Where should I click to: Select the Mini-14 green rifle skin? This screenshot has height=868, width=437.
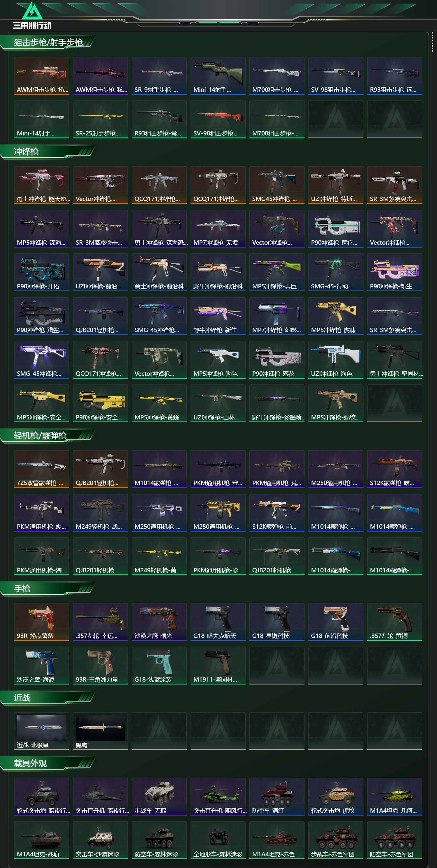tap(218, 75)
